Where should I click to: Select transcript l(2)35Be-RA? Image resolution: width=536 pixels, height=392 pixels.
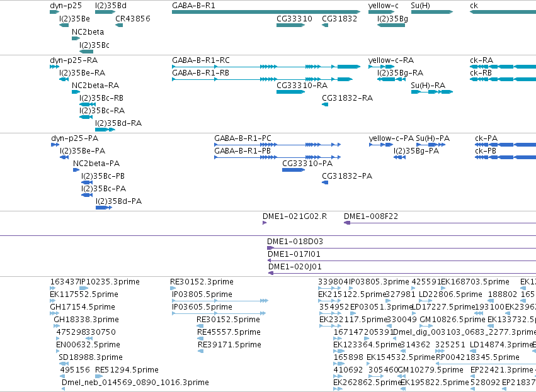click(64, 79)
